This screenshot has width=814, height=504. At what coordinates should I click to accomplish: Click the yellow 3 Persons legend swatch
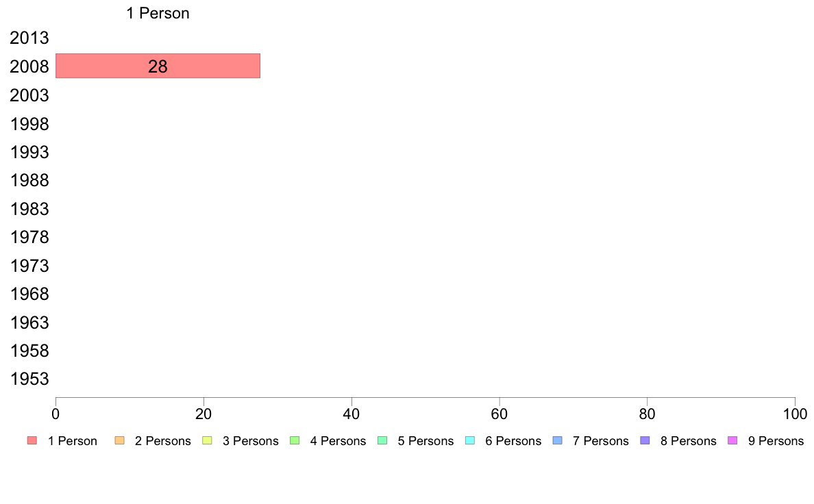click(207, 441)
